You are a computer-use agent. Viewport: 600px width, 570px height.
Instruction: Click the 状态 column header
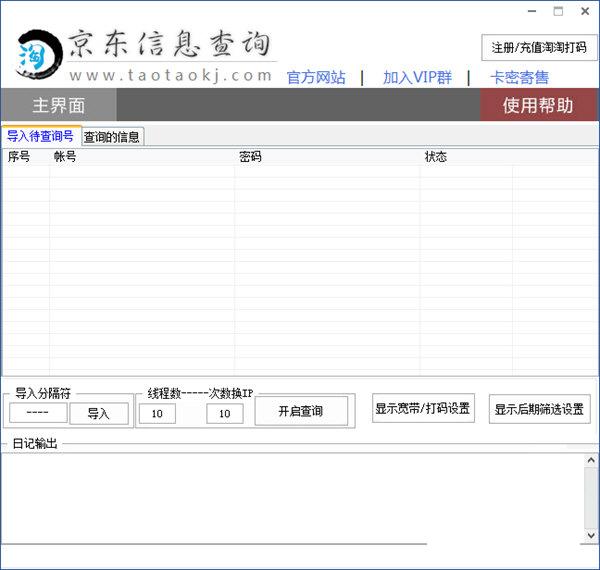click(436, 157)
